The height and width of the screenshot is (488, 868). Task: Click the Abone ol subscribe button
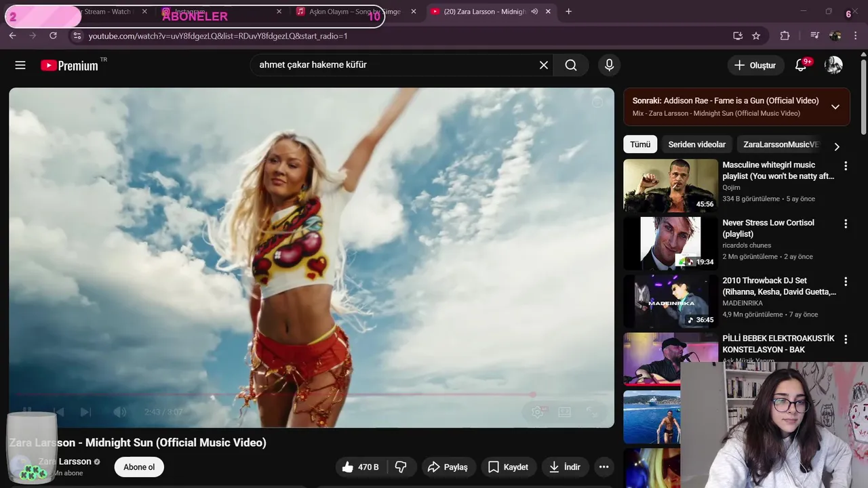coord(139,467)
